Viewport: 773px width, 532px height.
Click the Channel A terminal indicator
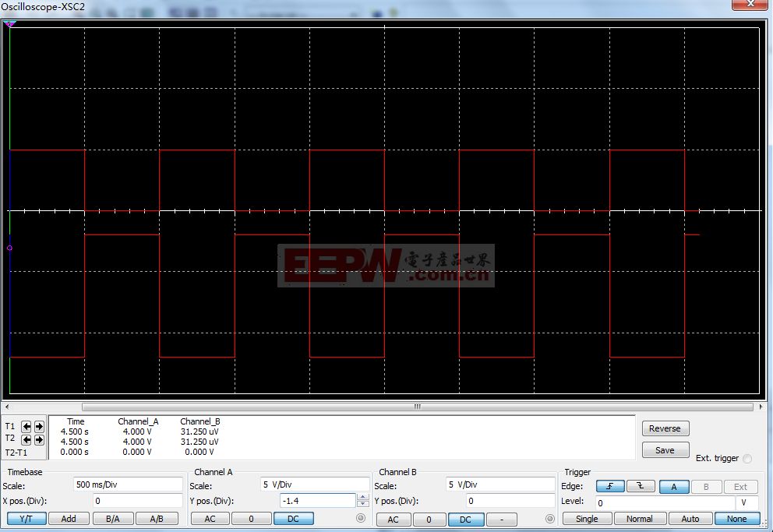(360, 518)
